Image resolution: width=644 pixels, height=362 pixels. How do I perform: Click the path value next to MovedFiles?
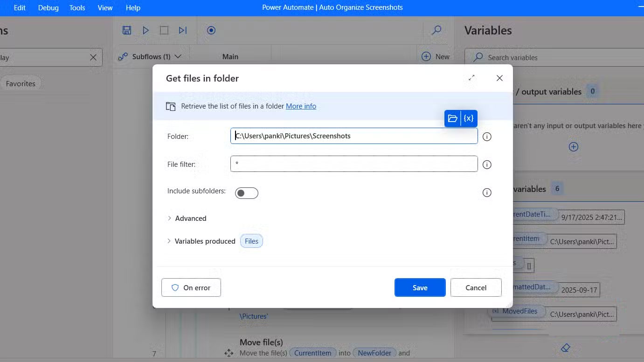(x=582, y=314)
